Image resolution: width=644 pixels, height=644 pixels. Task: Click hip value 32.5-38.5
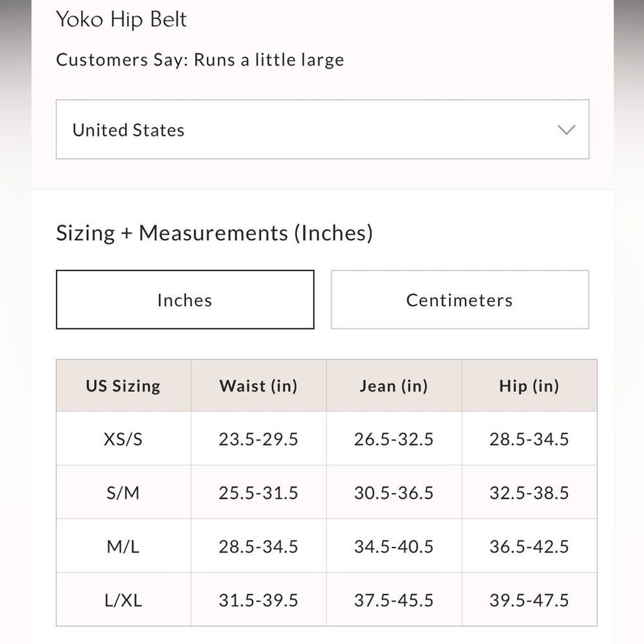click(529, 493)
